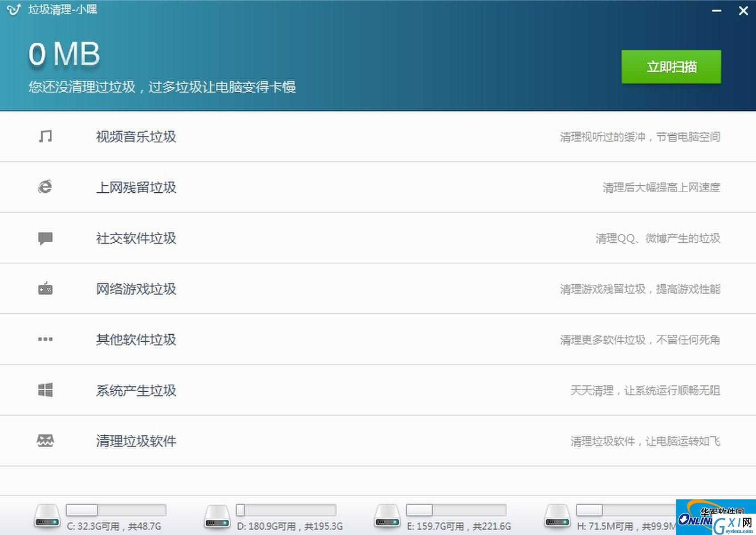Click the music note icon for 视频音乐垃圾

(45, 136)
